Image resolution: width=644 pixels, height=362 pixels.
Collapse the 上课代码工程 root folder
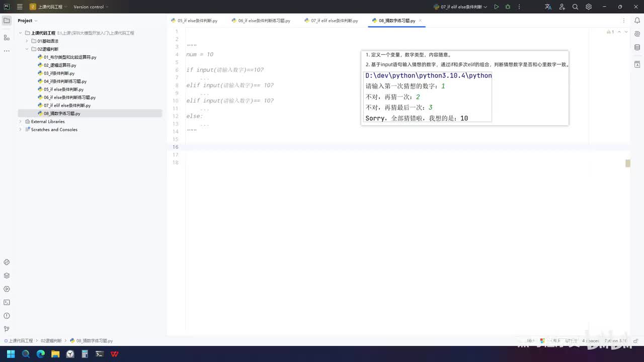pyautogui.click(x=21, y=33)
